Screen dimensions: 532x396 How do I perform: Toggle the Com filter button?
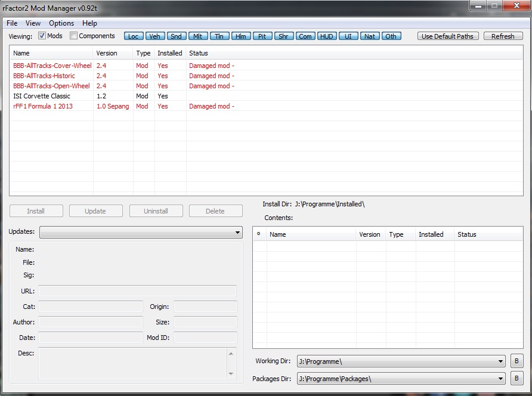(305, 36)
